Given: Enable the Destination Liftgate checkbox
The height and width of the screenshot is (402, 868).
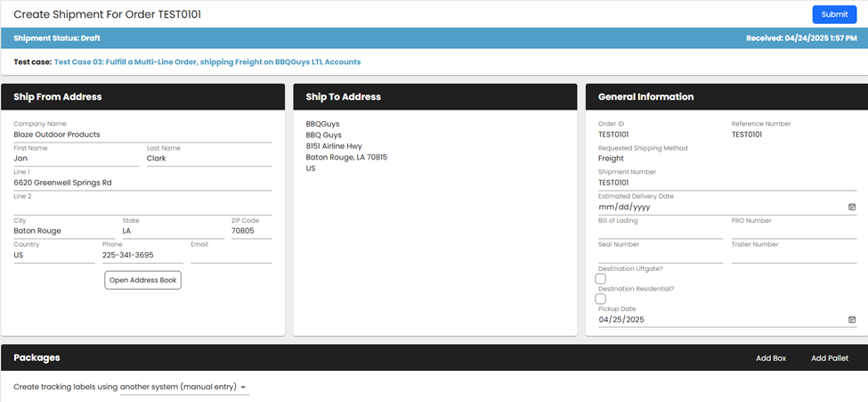Looking at the screenshot, I should [601, 279].
